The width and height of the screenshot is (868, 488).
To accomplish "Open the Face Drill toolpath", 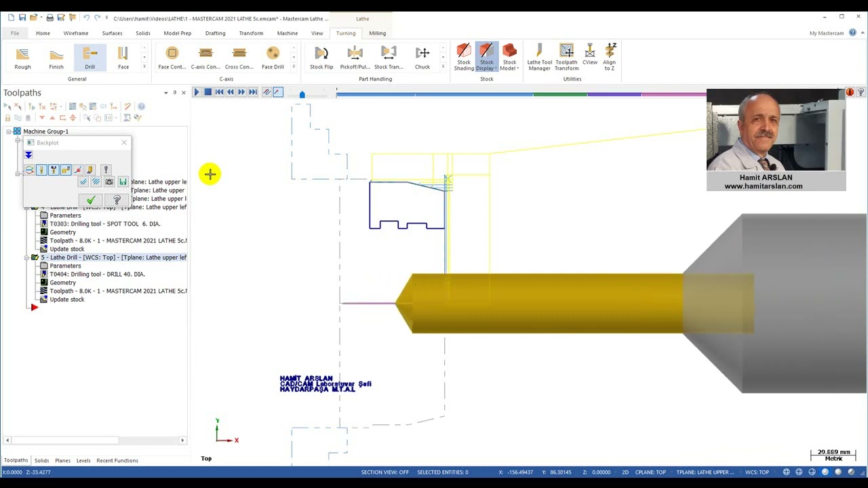I will (273, 58).
